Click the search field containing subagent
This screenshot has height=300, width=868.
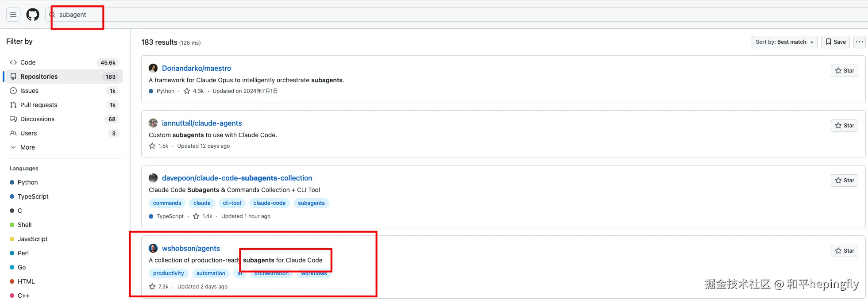[456, 15]
